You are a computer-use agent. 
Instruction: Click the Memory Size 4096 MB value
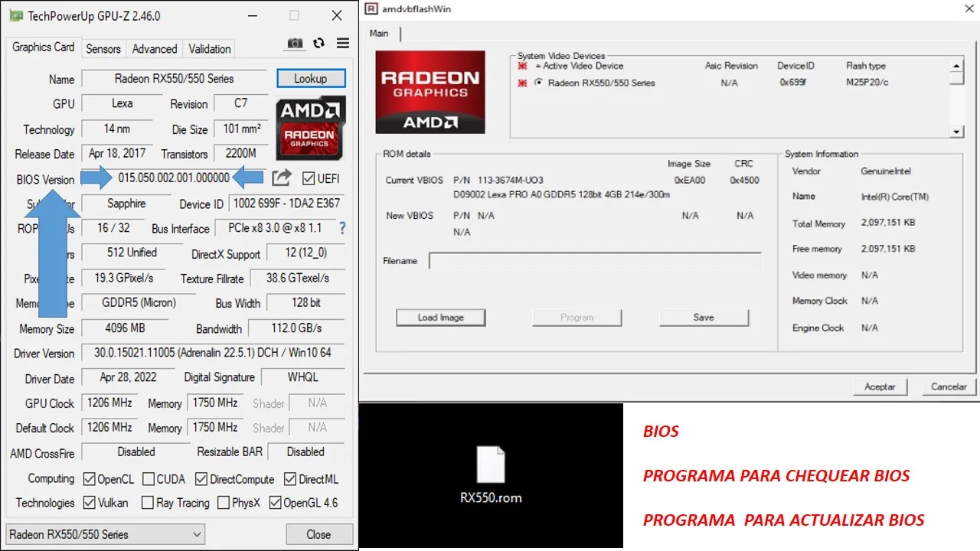[x=125, y=328]
